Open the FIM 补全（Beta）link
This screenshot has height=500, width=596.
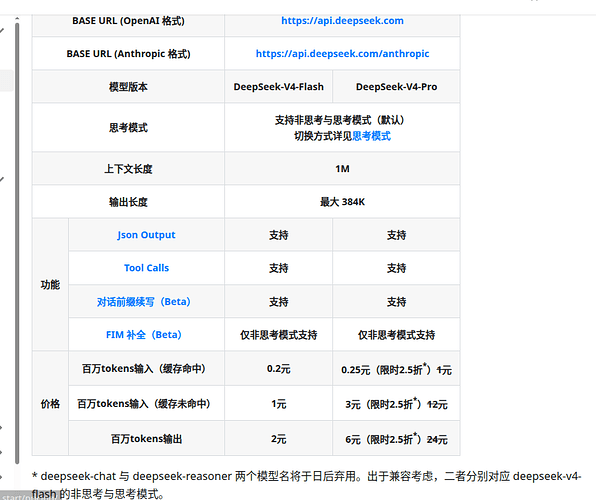143,335
